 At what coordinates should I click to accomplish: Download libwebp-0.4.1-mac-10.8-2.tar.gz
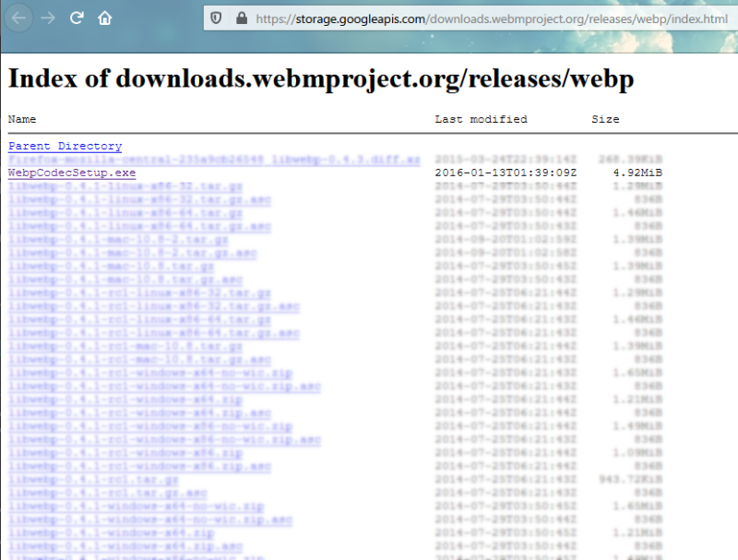(x=118, y=240)
